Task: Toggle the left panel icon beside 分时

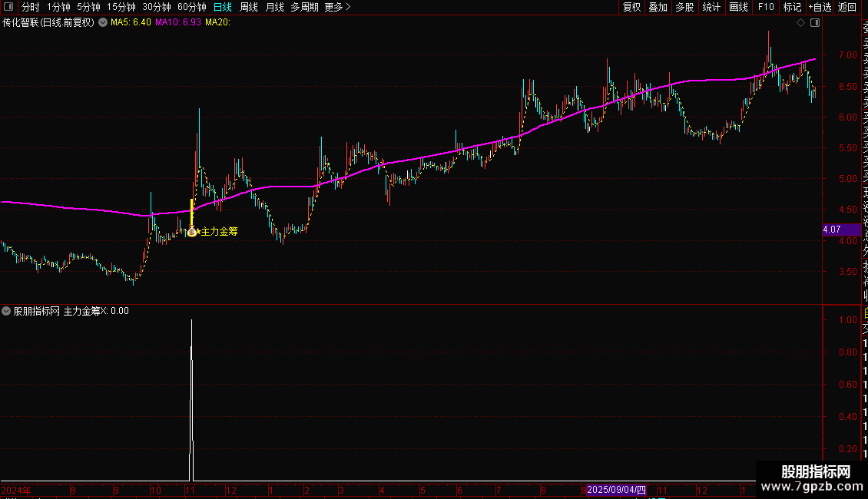Action: tap(8, 7)
